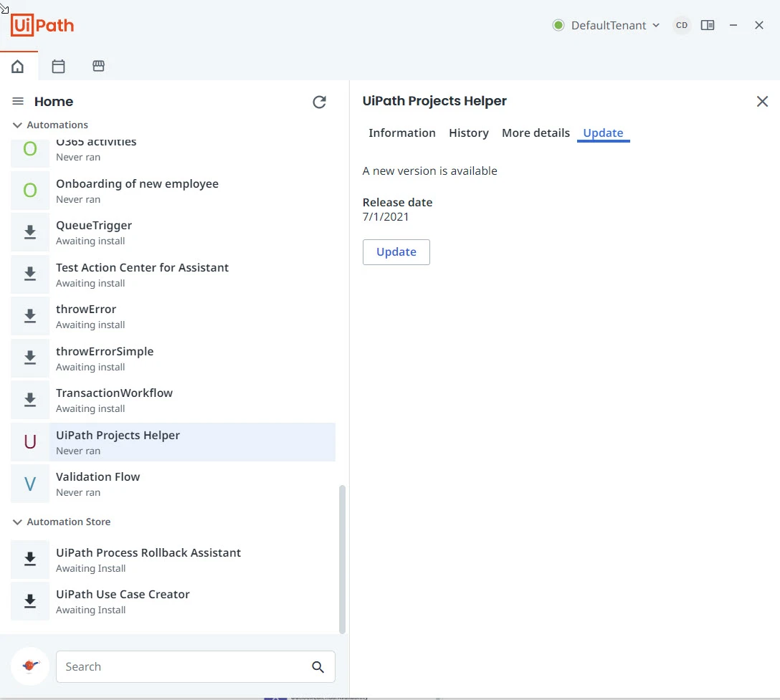Toggle the panel layout icon
This screenshot has width=780, height=700.
(x=708, y=25)
